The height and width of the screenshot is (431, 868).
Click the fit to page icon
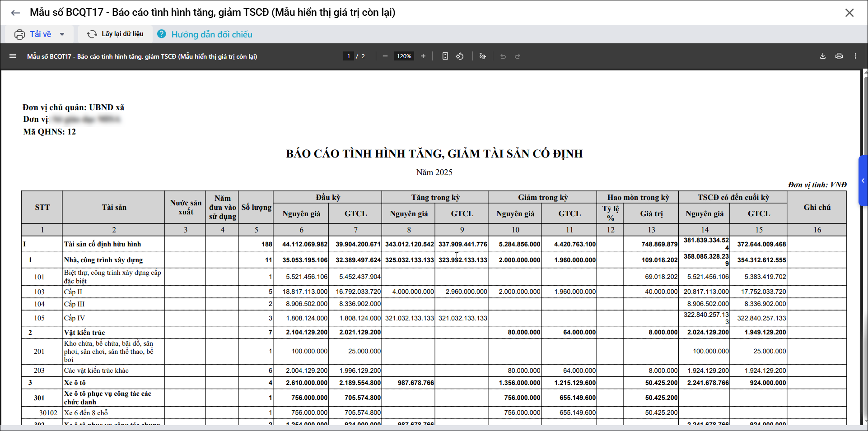coord(445,56)
